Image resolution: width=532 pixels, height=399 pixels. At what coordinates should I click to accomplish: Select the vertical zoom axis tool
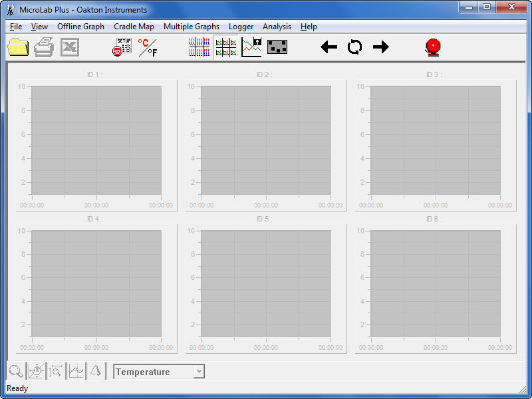(x=56, y=371)
